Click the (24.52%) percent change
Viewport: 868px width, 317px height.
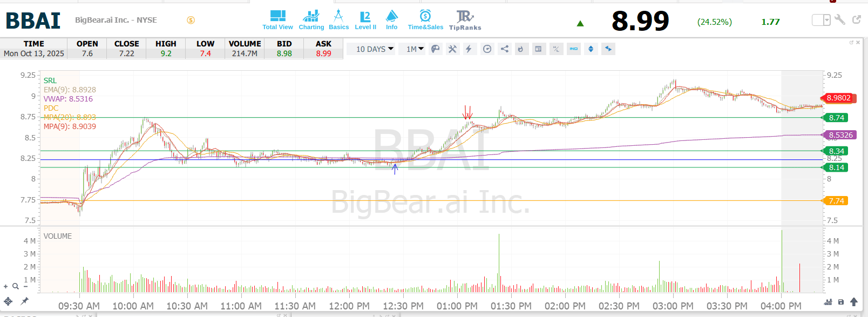pos(715,22)
